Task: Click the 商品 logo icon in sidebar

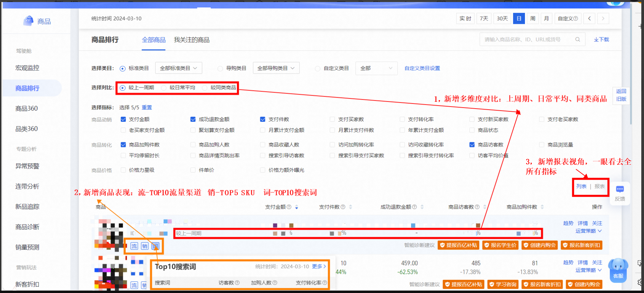Action: coord(28,21)
